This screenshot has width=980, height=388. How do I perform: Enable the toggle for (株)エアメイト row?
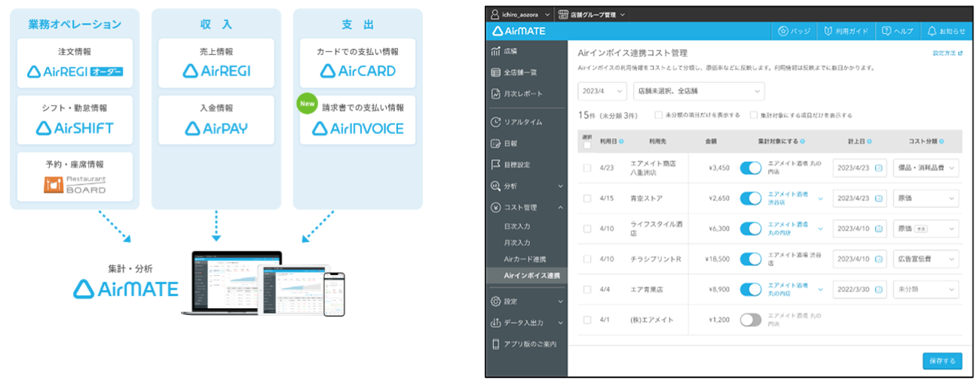[751, 319]
